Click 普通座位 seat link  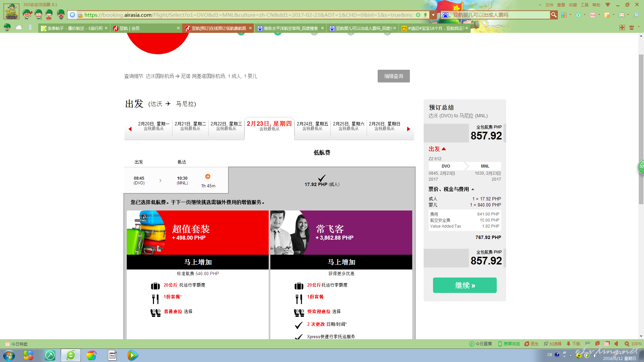coord(173,311)
